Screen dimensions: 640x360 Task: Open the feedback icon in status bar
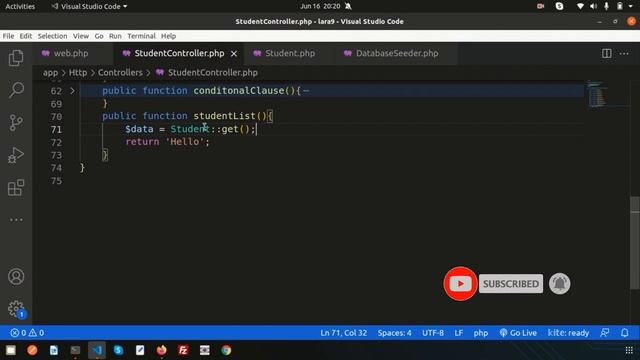click(605, 333)
